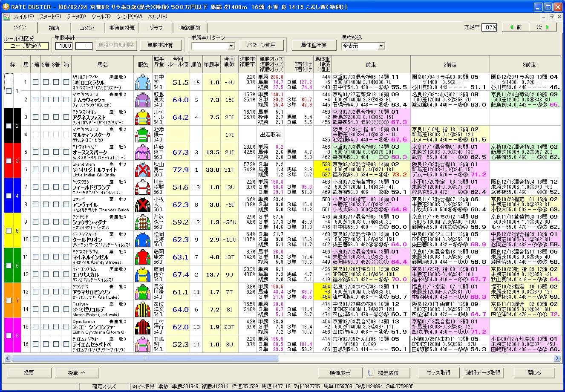Select the silks icon for マイネルインゼル
The width and height of the screenshot is (565, 392).
(143, 257)
